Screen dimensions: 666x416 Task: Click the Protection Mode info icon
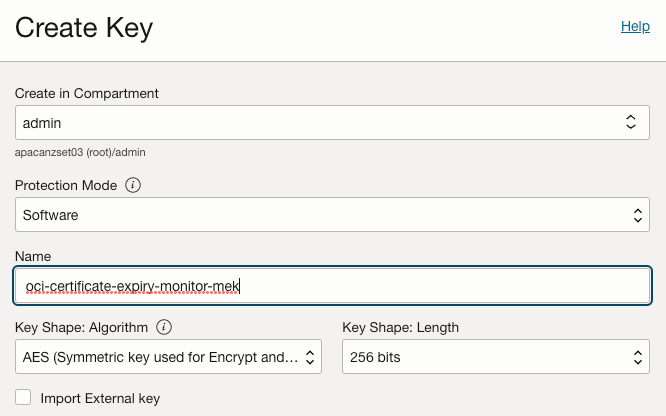tap(133, 185)
